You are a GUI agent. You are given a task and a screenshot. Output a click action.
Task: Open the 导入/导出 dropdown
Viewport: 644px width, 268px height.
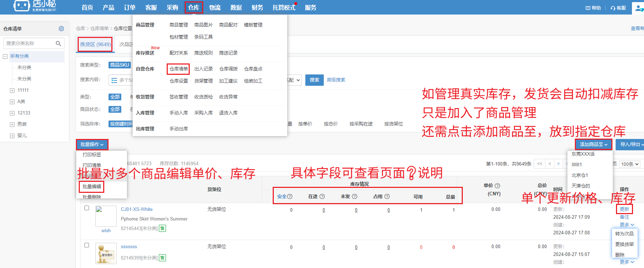pos(631,145)
